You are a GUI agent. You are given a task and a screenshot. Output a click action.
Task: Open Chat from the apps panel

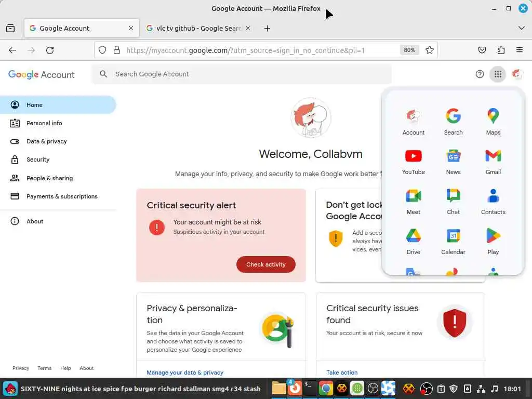pyautogui.click(x=453, y=202)
